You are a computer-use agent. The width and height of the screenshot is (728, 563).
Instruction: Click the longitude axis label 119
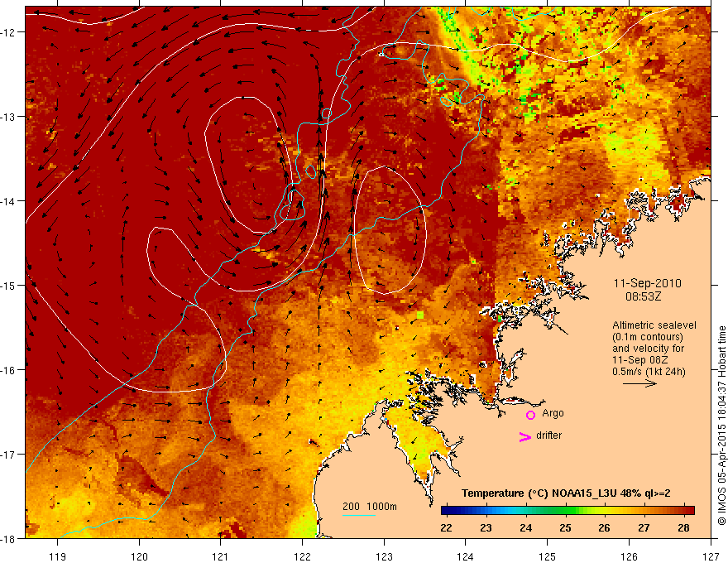(x=58, y=556)
